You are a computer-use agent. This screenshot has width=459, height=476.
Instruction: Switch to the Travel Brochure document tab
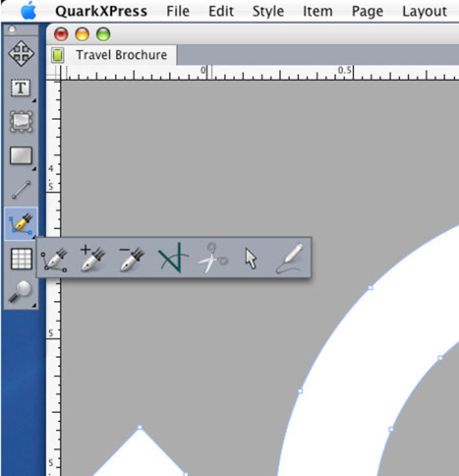(115, 55)
